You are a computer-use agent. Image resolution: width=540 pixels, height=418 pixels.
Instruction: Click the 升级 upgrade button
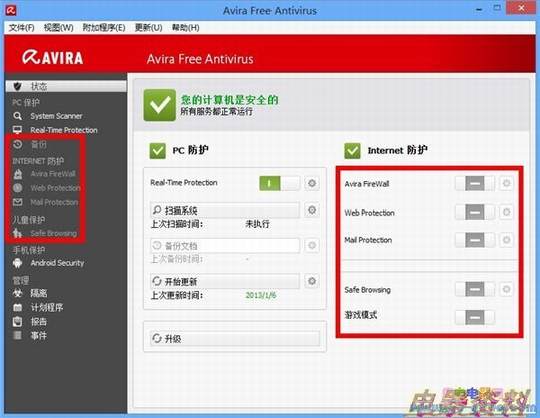point(235,338)
